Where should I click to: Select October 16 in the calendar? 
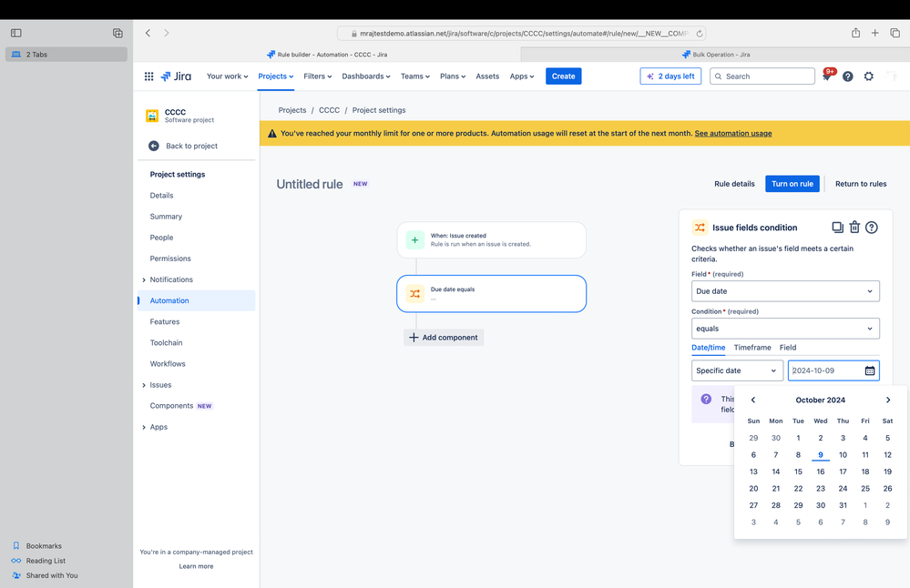(820, 471)
